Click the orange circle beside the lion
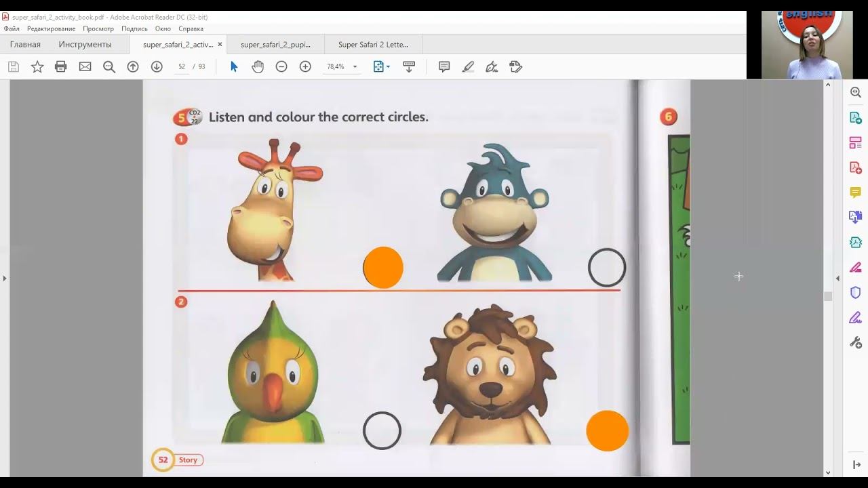Screen dimensions: 868x488 tap(608, 430)
